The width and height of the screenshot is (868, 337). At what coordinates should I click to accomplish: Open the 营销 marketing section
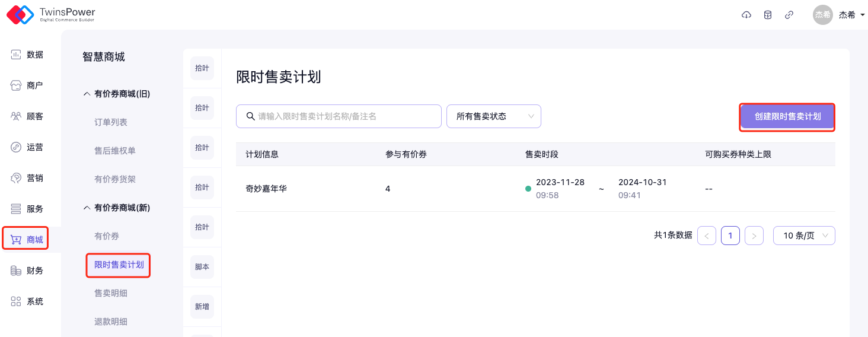27,178
